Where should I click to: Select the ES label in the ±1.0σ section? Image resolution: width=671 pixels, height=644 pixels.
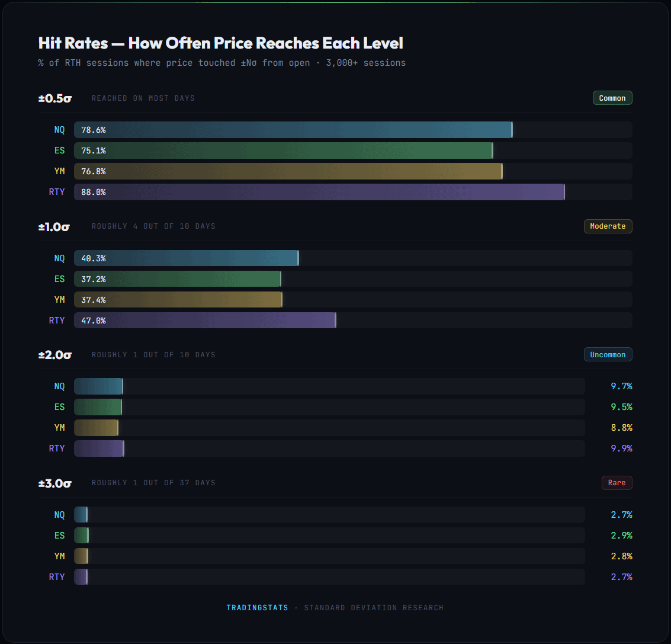tap(59, 278)
